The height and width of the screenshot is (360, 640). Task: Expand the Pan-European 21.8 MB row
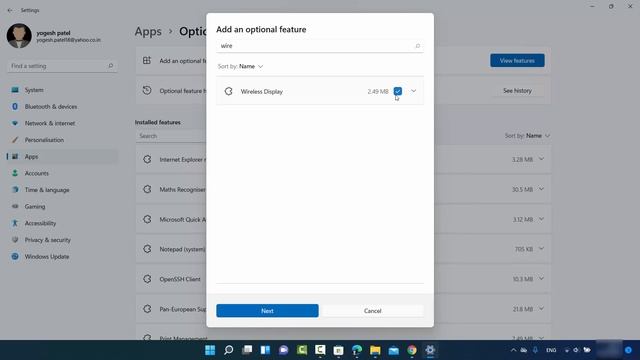click(x=541, y=309)
